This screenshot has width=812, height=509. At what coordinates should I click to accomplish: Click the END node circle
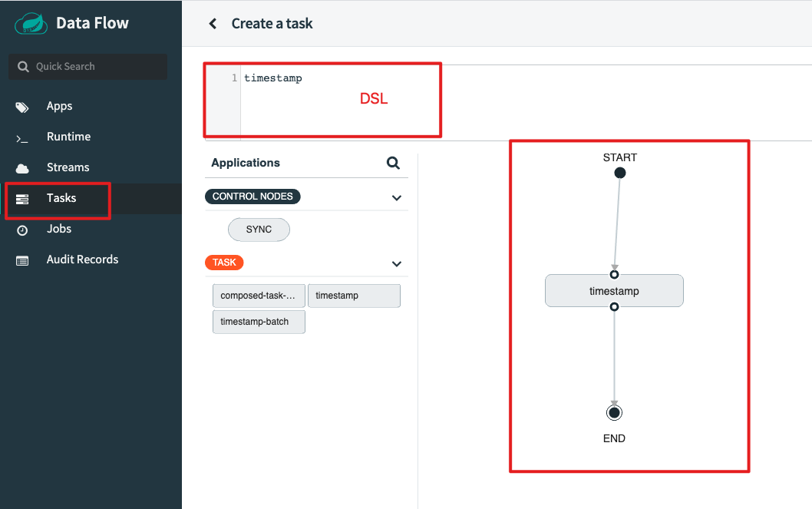pyautogui.click(x=614, y=412)
